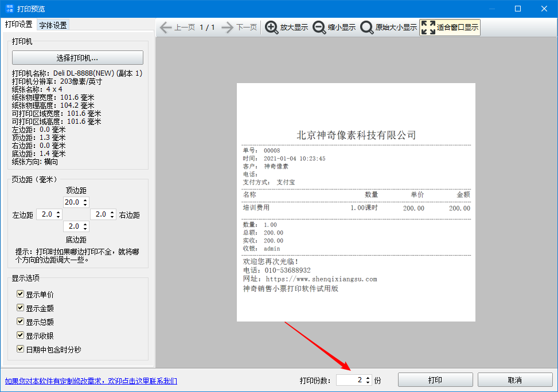This screenshot has width=558, height=392.
Task: Click the order number 00008
Action: (272, 151)
